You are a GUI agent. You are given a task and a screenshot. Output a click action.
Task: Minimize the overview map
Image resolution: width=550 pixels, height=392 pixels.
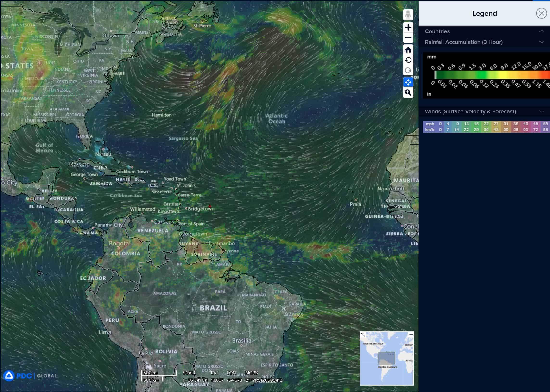pyautogui.click(x=411, y=335)
